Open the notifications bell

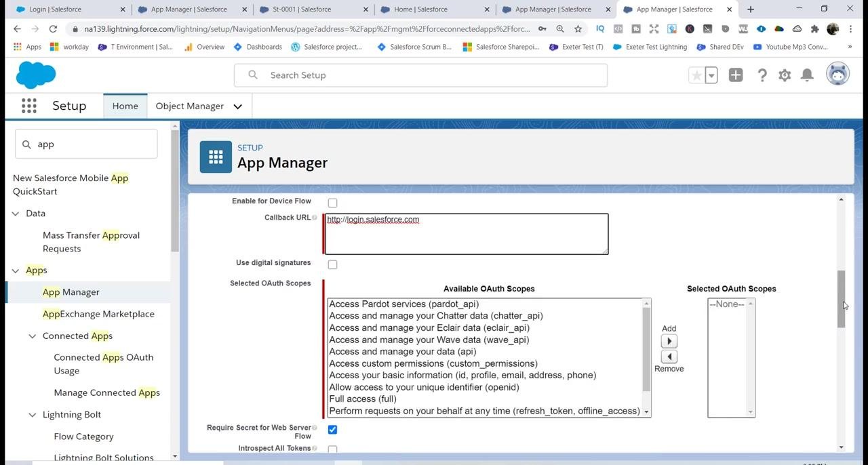[807, 75]
